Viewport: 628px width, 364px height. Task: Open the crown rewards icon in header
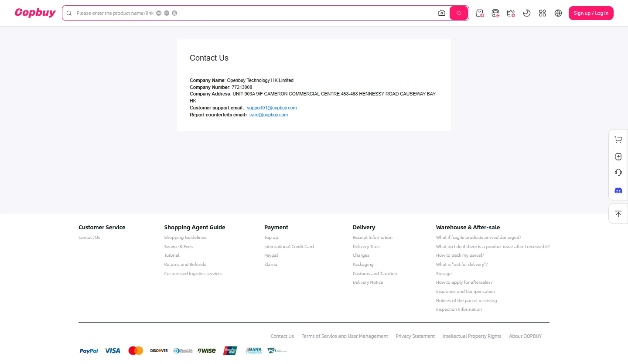pos(511,13)
